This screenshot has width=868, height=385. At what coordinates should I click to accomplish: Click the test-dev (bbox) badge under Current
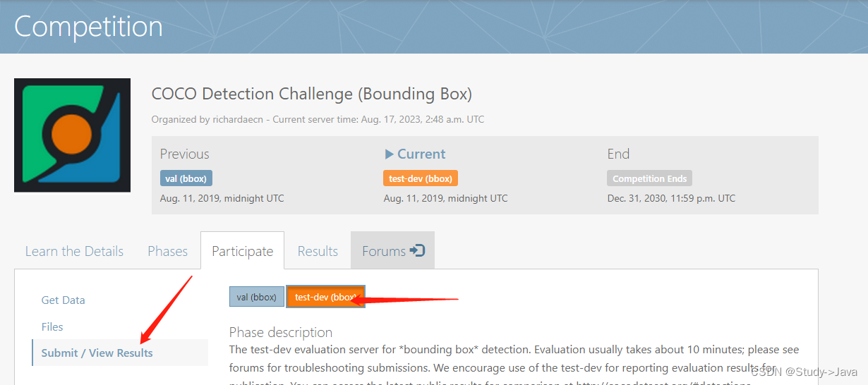click(x=421, y=178)
